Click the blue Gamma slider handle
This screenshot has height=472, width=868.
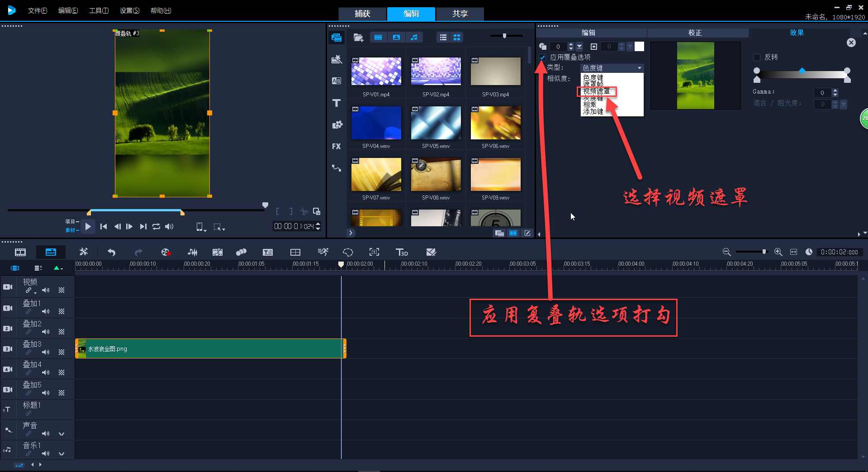coord(802,71)
